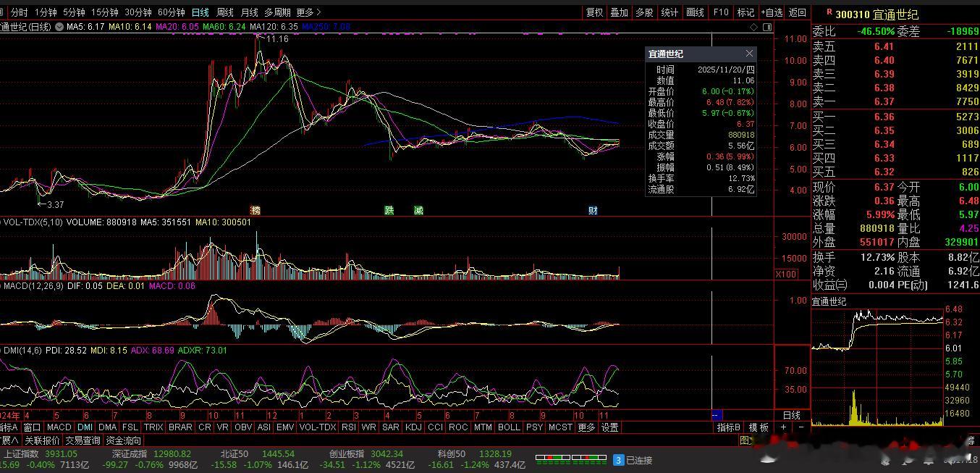Expand the 更多 period options
Screen dimensions: 980x473
pyautogui.click(x=308, y=12)
